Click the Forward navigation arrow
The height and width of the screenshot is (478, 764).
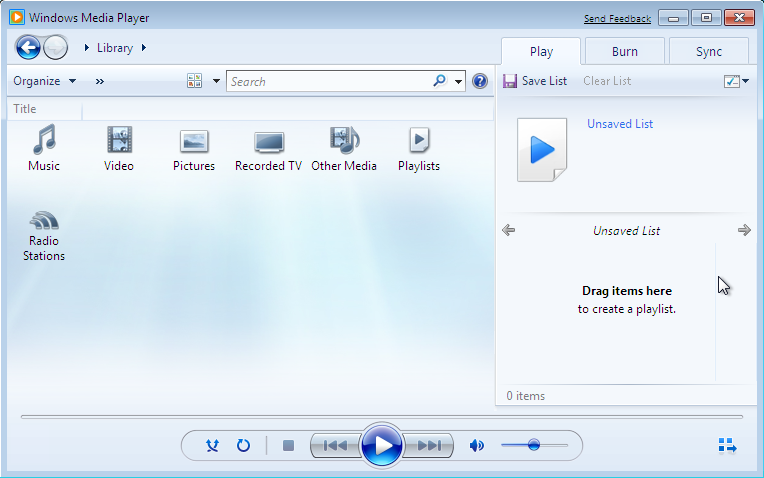56,47
